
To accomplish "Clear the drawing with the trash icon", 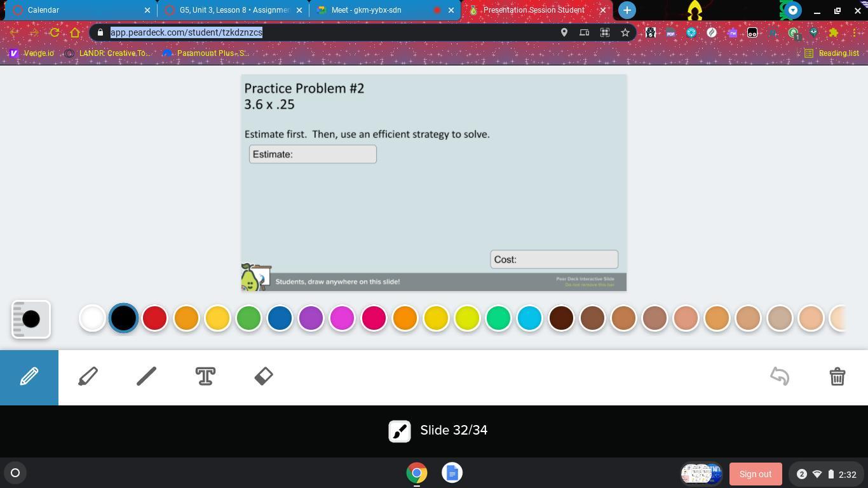I will pos(837,376).
